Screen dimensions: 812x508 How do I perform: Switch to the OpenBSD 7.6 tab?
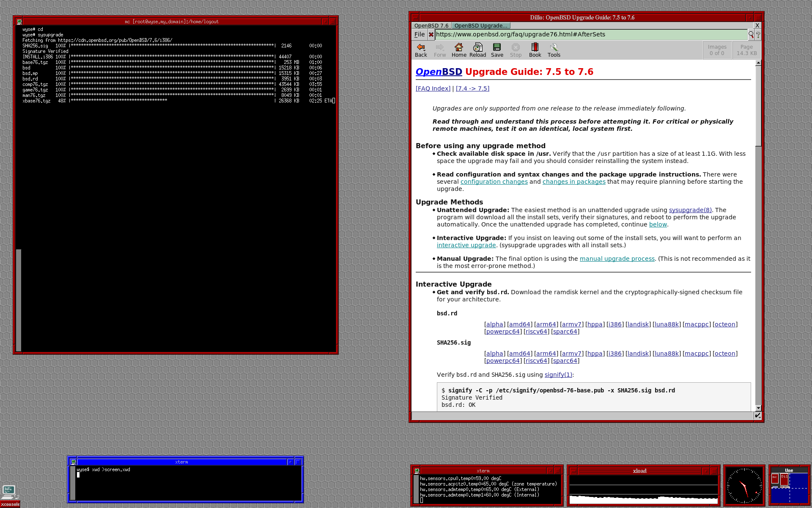pos(431,26)
